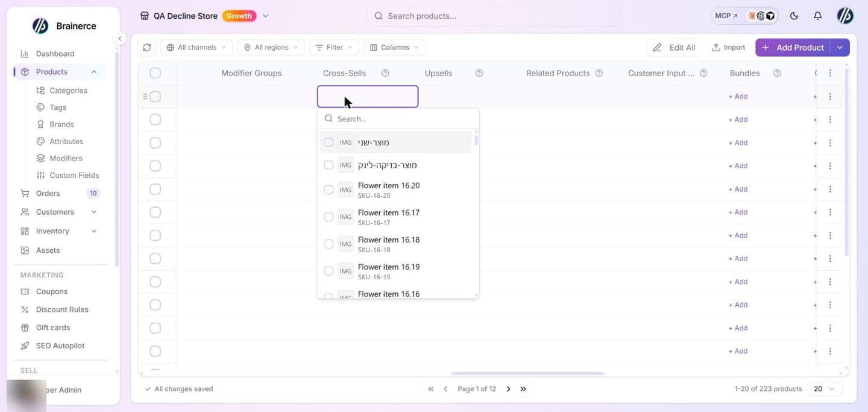Click the refresh products icon
This screenshot has height=412, width=868.
click(147, 47)
